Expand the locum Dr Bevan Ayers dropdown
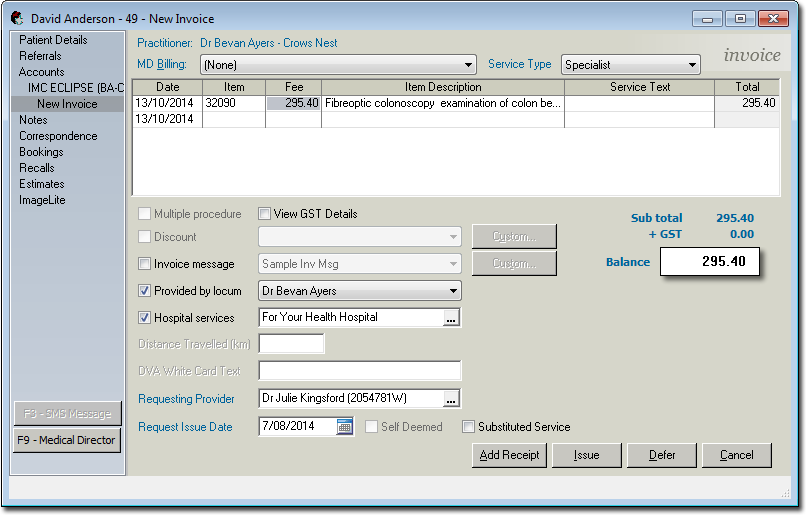Screen dimensions: 806x515 pyautogui.click(x=453, y=292)
